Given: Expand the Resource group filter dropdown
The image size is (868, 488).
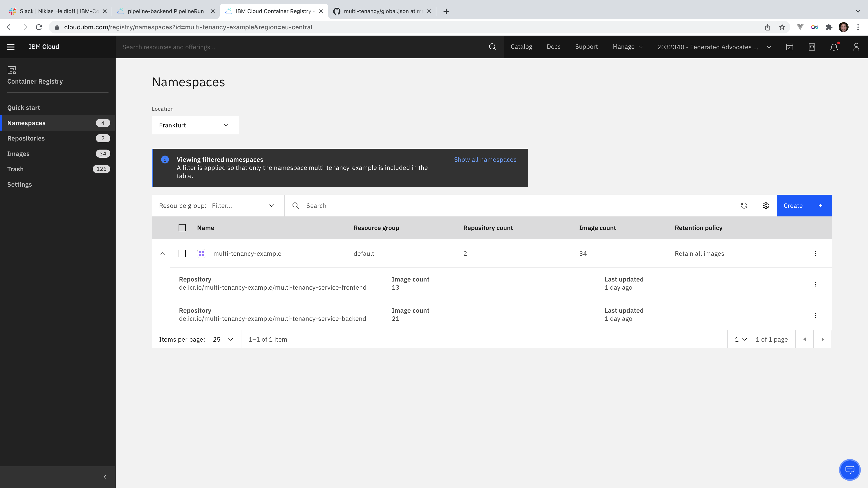Looking at the screenshot, I should [243, 205].
